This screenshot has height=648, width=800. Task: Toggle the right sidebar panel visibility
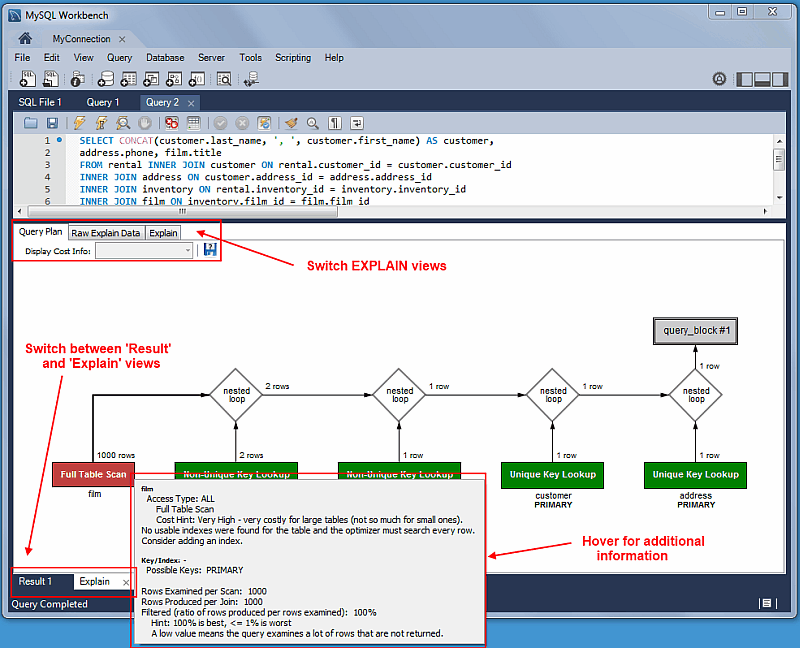click(x=780, y=79)
